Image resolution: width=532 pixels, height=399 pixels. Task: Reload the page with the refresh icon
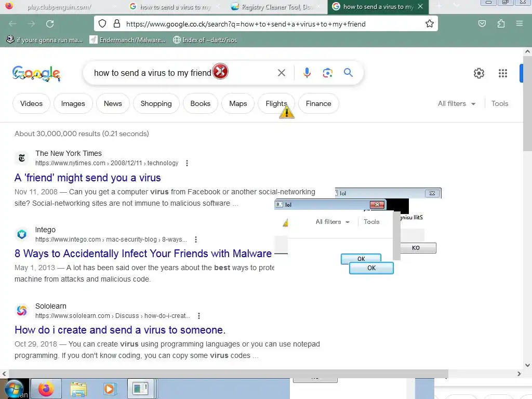point(50,24)
